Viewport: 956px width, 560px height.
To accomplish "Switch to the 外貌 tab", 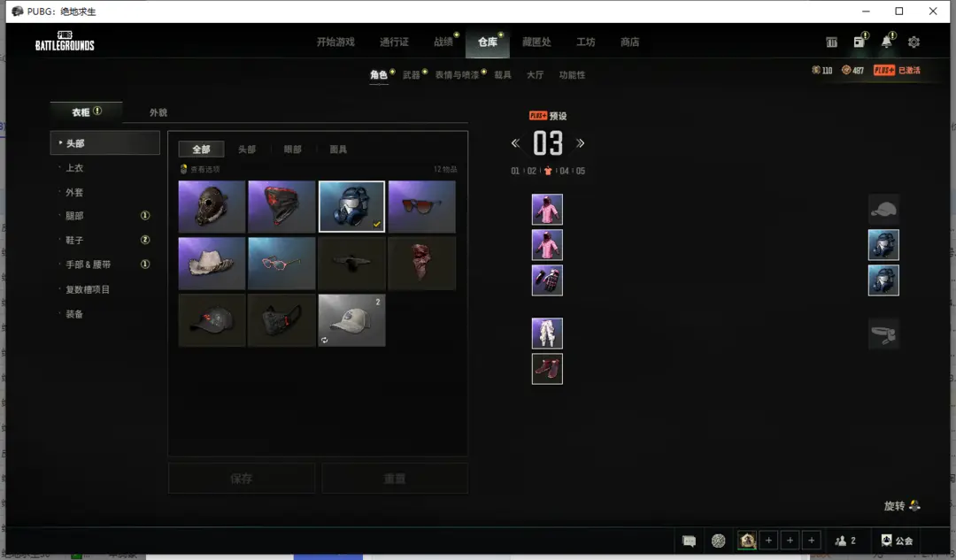I will 158,112.
